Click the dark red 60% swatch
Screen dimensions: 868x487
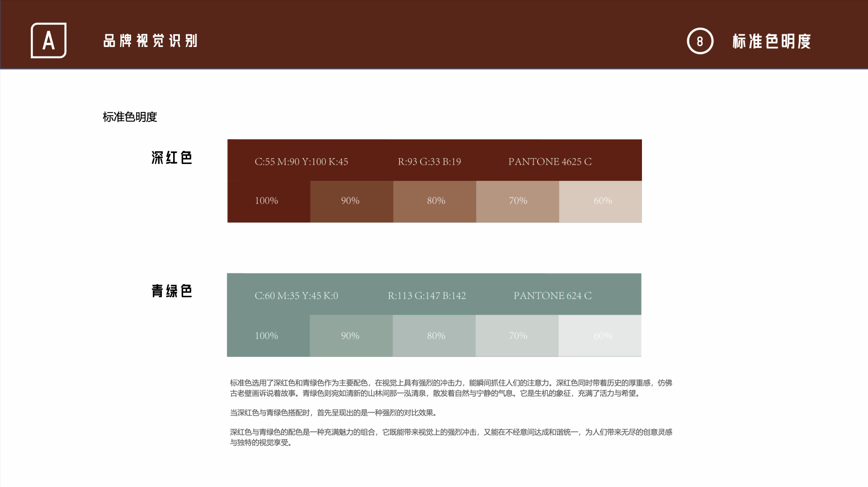point(600,201)
